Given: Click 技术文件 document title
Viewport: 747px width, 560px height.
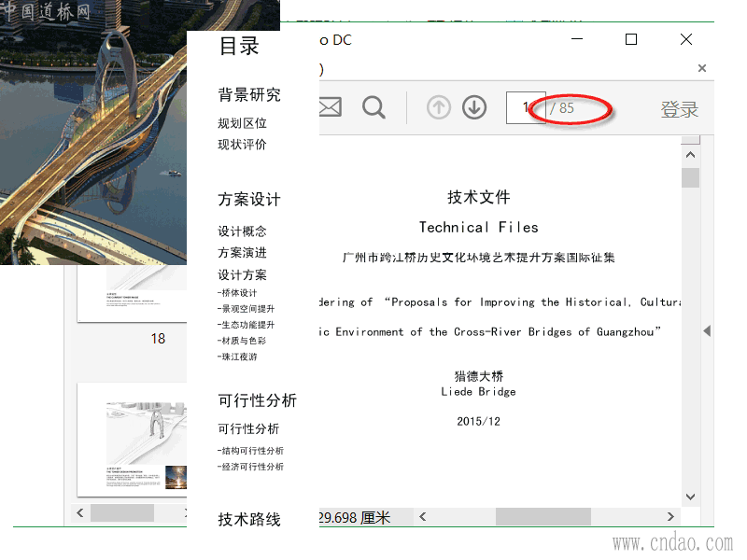Looking at the screenshot, I should pyautogui.click(x=478, y=197).
